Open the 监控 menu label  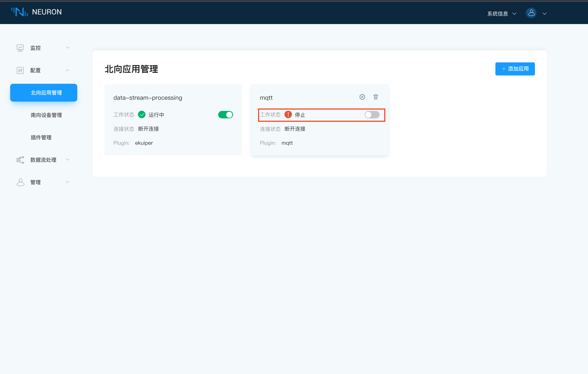pos(35,48)
